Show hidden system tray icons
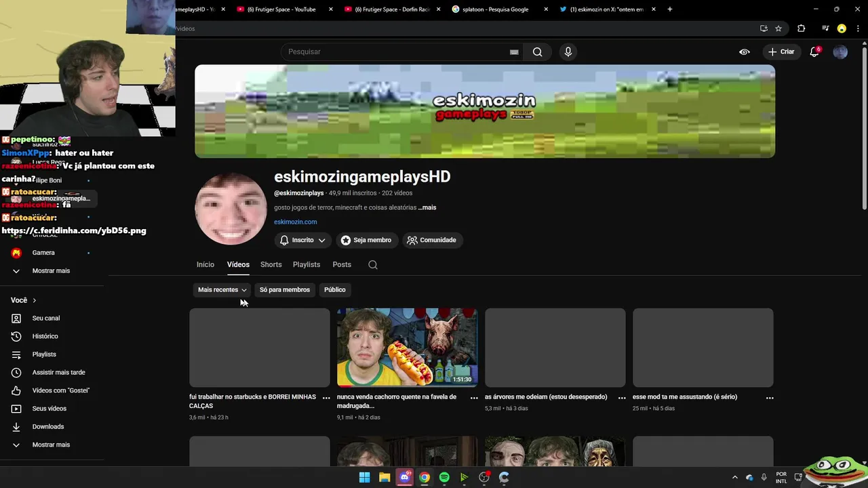Viewport: 868px width, 488px height. coord(734,477)
